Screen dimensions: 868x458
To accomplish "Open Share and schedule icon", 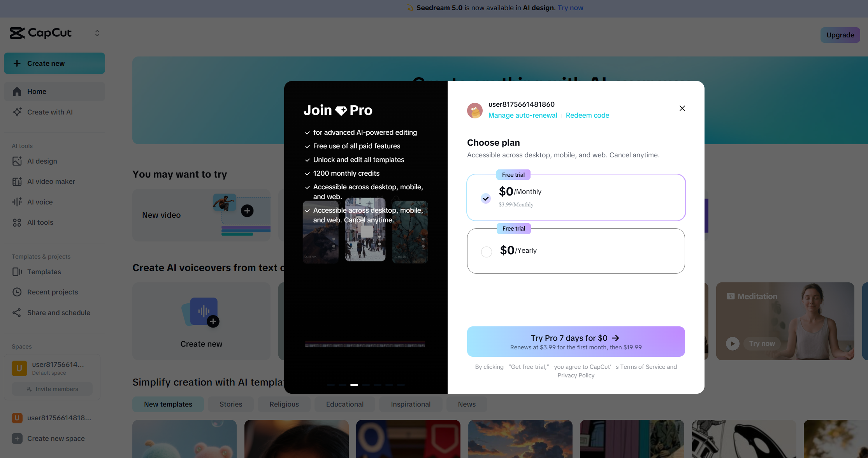I will tap(17, 313).
